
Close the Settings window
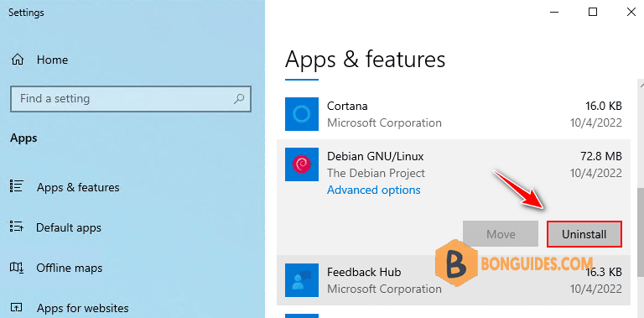[631, 12]
